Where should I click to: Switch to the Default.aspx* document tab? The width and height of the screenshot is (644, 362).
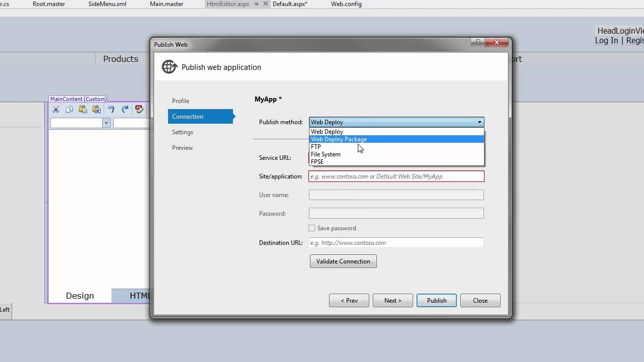(290, 4)
